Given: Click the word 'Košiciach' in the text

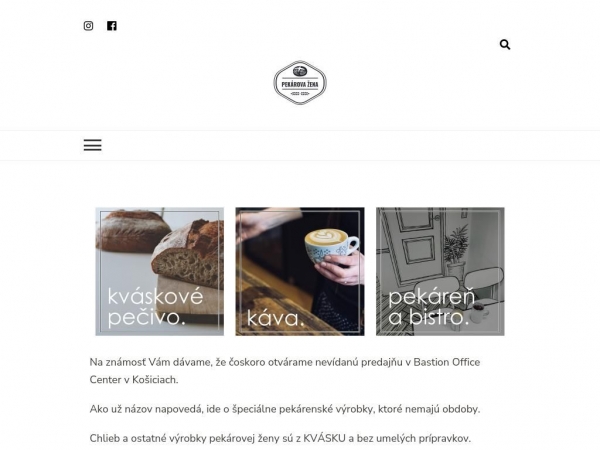Looking at the screenshot, I should point(154,380).
